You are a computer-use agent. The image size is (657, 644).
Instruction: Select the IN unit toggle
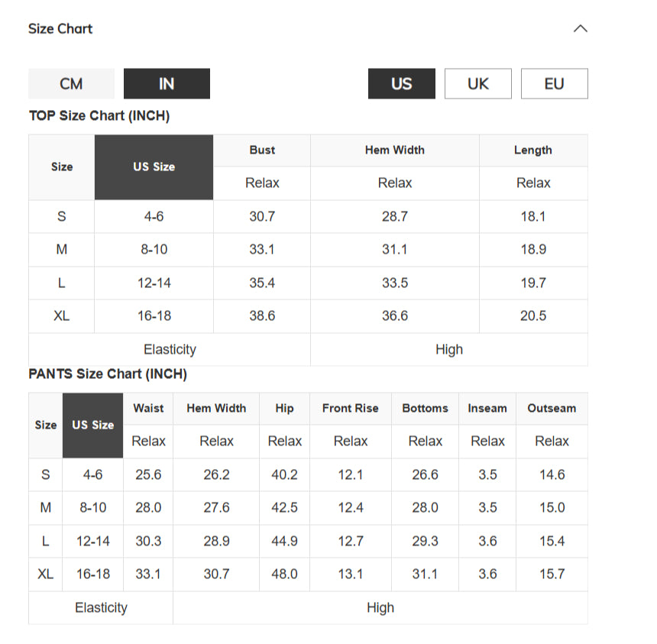(x=167, y=84)
